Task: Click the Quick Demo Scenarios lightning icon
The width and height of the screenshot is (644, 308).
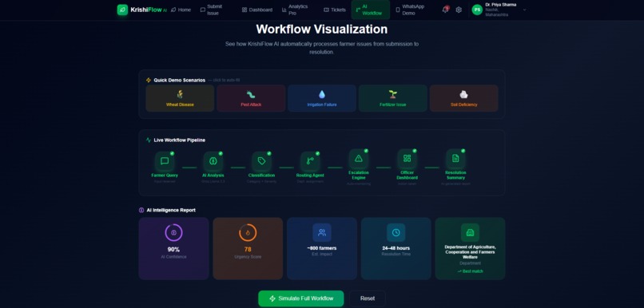Action: pos(149,81)
